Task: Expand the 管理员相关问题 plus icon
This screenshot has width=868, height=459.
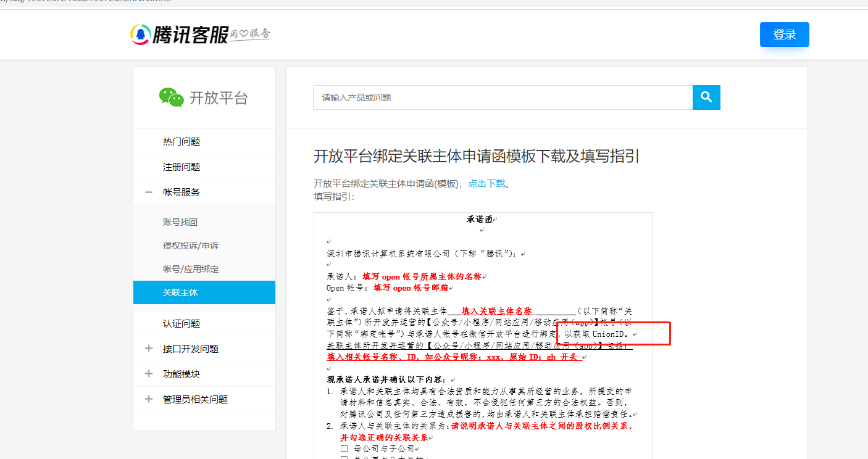Action: (148, 399)
